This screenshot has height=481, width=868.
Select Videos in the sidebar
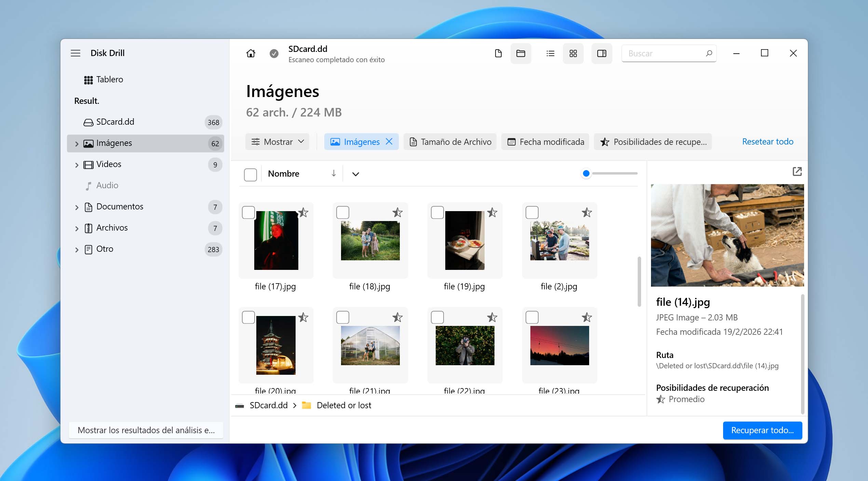(146, 164)
